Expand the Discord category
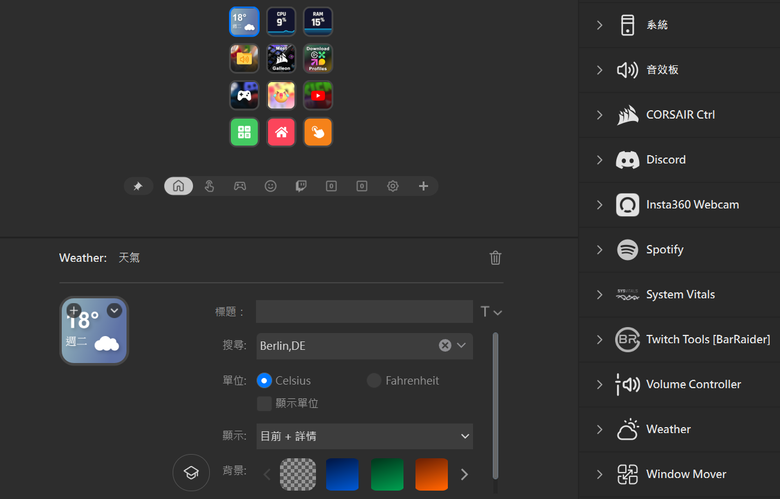The image size is (780, 499). [x=599, y=160]
